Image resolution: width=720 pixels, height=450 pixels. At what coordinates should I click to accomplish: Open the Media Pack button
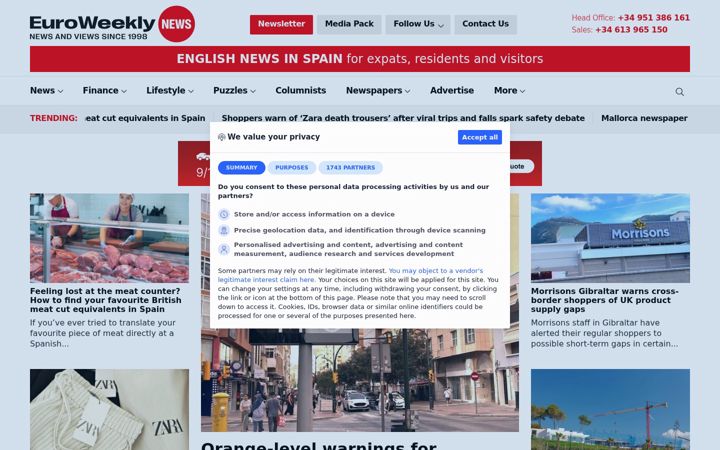349,24
